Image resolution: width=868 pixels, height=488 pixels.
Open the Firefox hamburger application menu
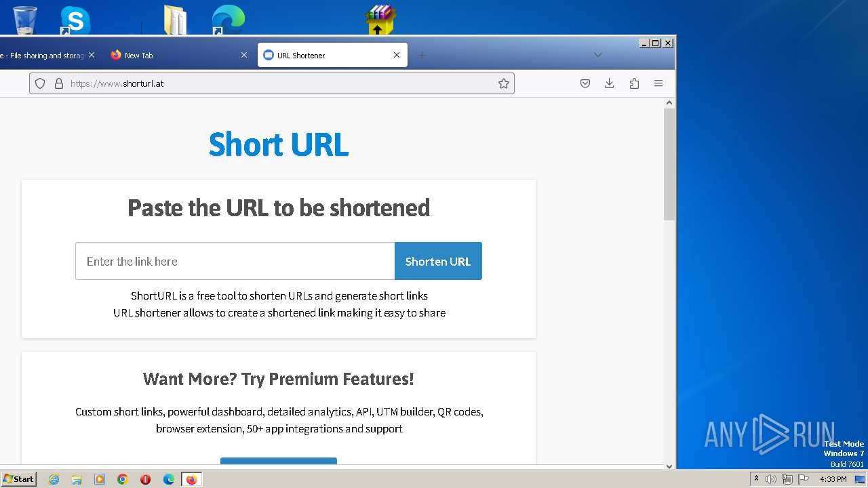tap(658, 83)
